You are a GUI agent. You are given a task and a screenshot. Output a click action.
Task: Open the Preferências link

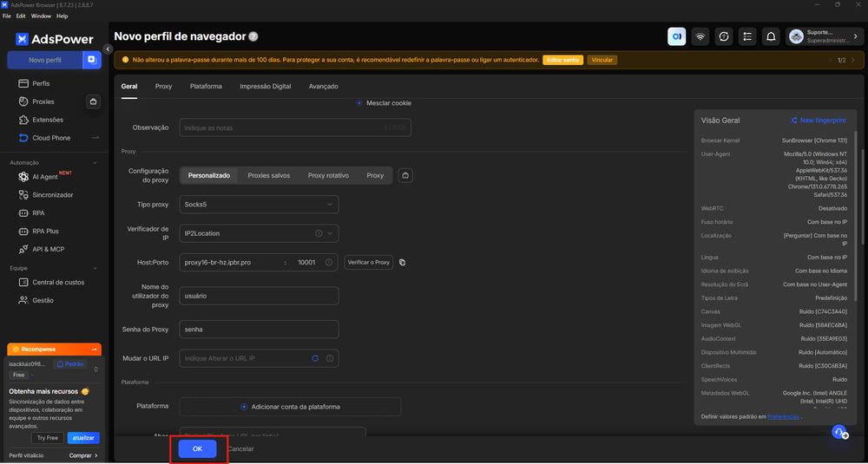click(x=783, y=416)
